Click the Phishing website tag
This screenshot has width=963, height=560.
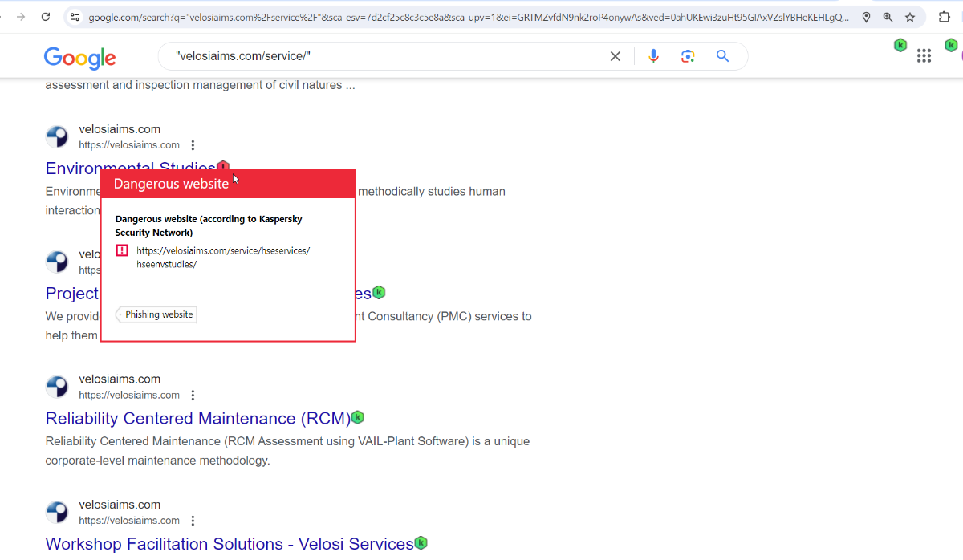point(157,314)
